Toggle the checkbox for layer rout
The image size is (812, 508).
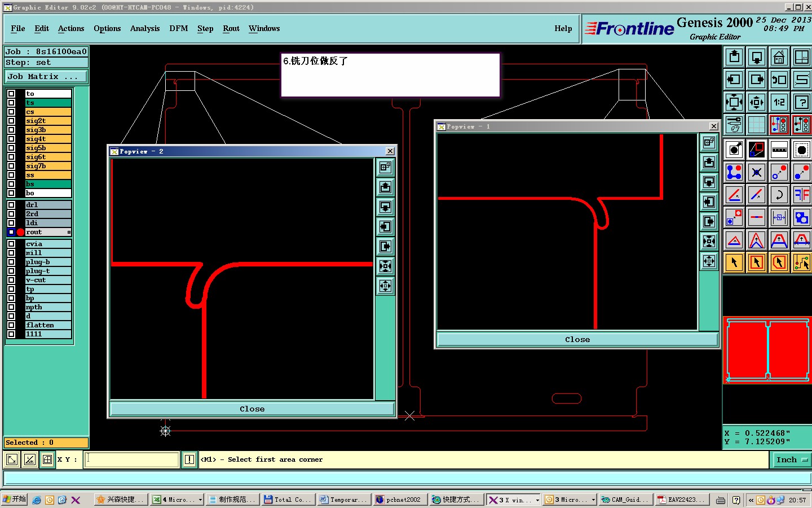click(x=11, y=232)
